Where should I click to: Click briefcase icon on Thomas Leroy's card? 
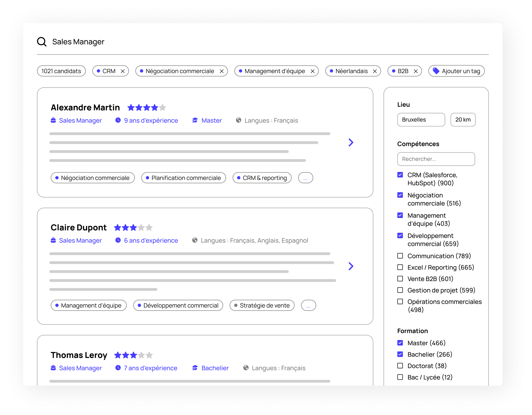(53, 368)
